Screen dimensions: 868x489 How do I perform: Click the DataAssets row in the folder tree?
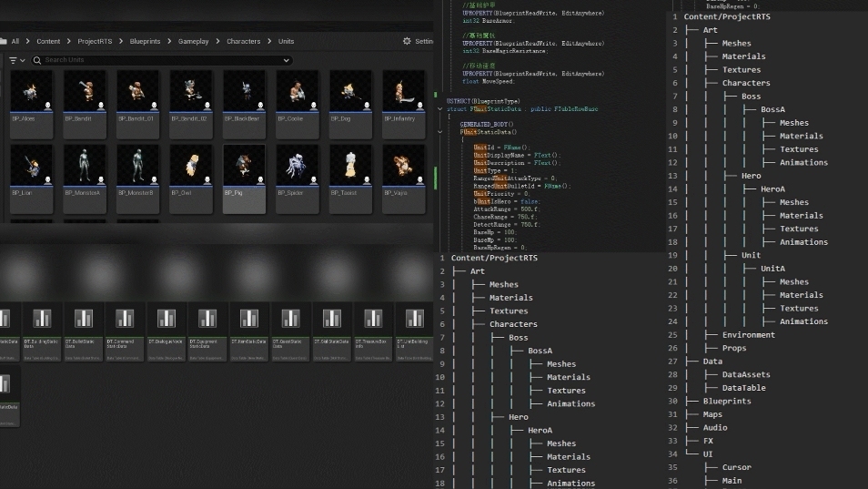(x=746, y=374)
